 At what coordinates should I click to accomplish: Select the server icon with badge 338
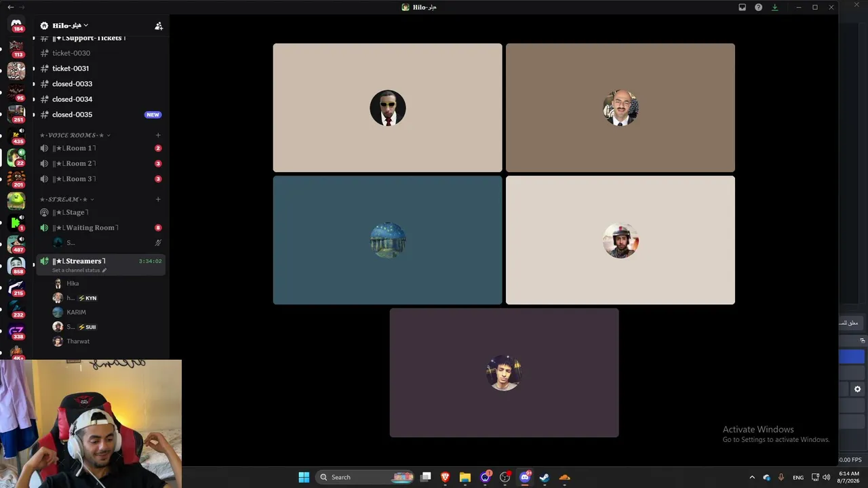tap(16, 331)
